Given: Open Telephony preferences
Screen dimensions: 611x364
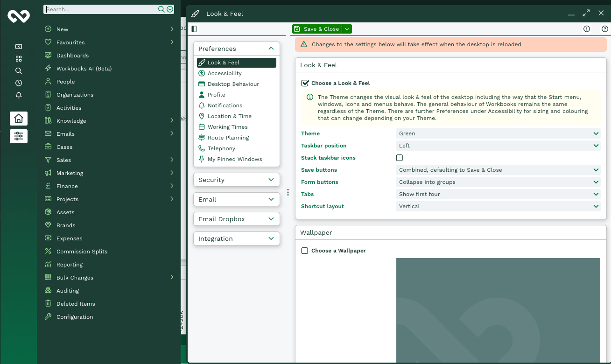Looking at the screenshot, I should [x=237, y=148].
